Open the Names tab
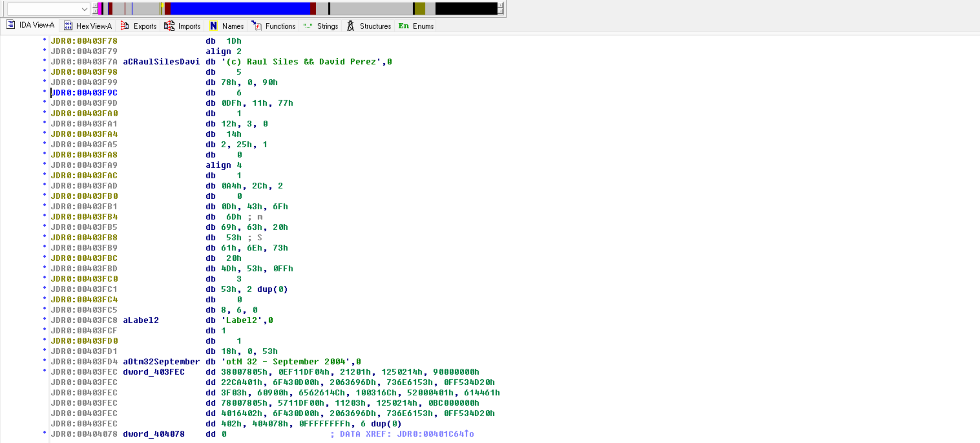The image size is (980, 443). coord(227,26)
